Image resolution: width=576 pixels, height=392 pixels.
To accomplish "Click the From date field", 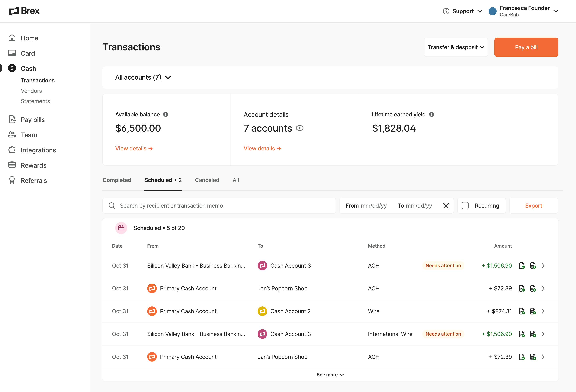I will tap(366, 205).
